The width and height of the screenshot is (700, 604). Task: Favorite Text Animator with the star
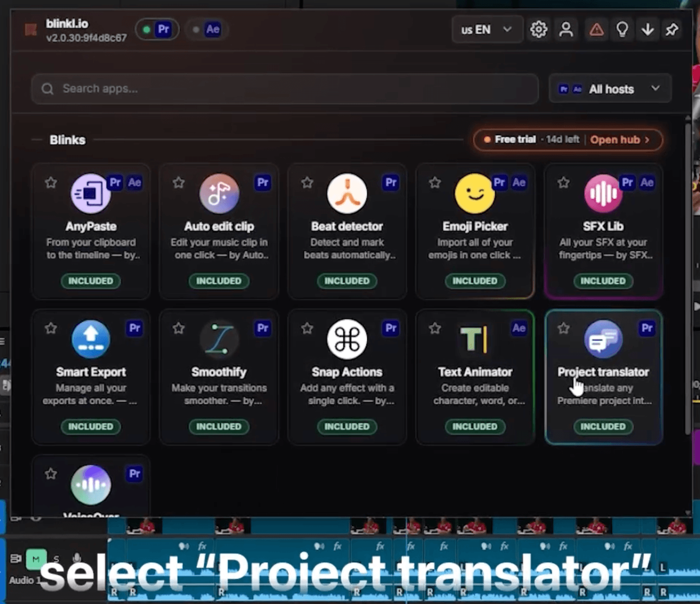(435, 328)
